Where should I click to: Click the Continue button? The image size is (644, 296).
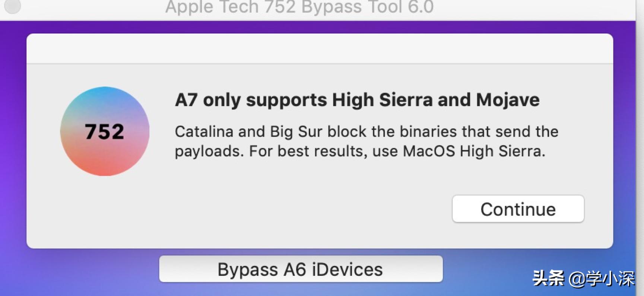(518, 209)
